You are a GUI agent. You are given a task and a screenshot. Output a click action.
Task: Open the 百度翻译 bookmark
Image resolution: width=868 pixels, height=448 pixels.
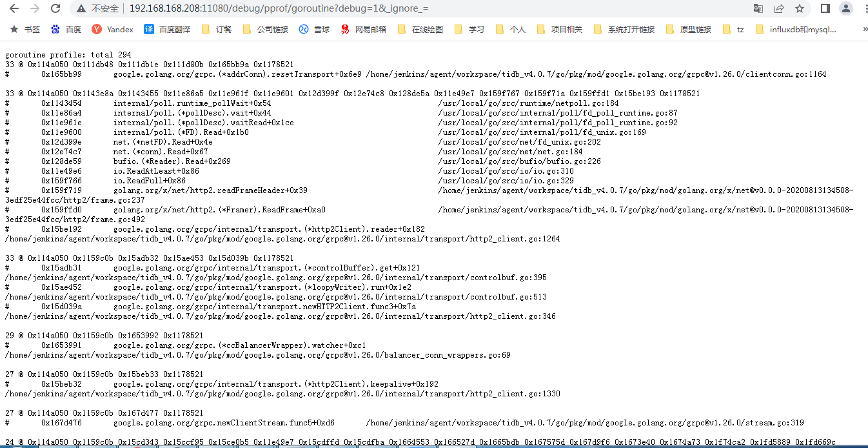167,29
